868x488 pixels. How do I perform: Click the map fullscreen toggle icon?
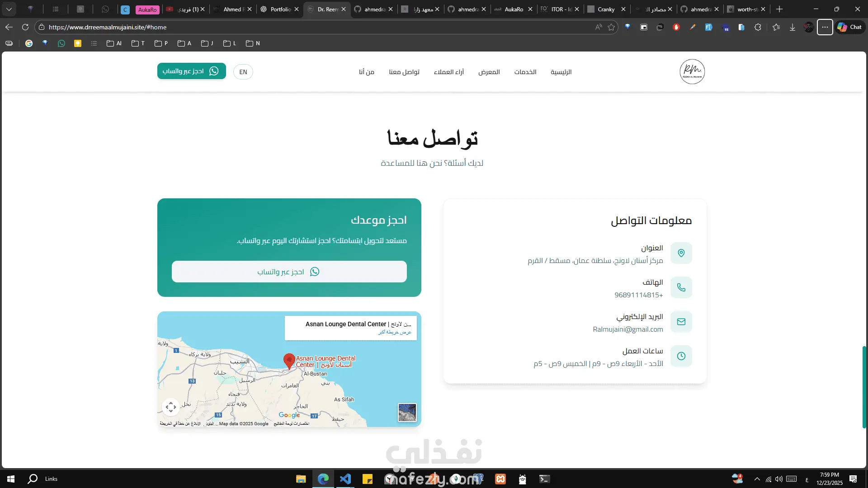(x=171, y=407)
